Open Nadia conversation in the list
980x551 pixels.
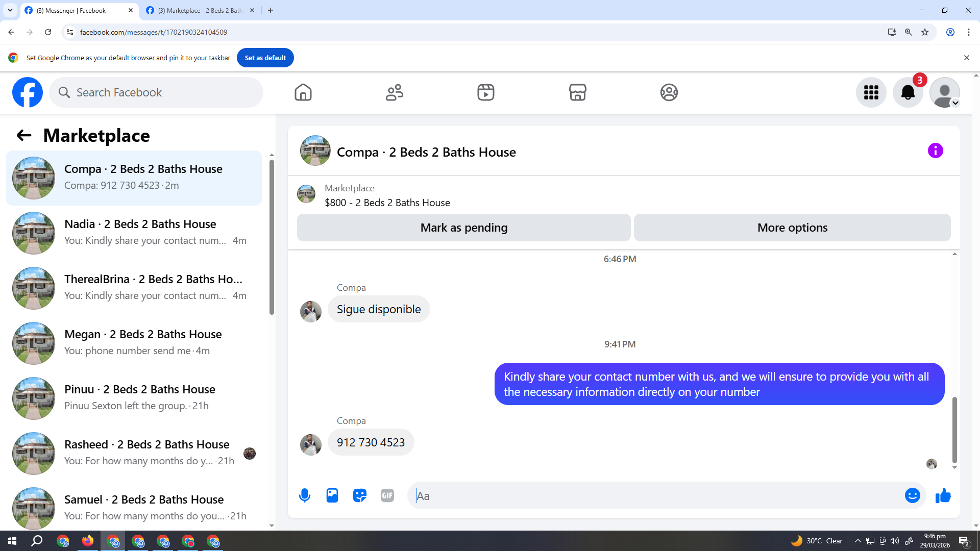[x=134, y=233]
